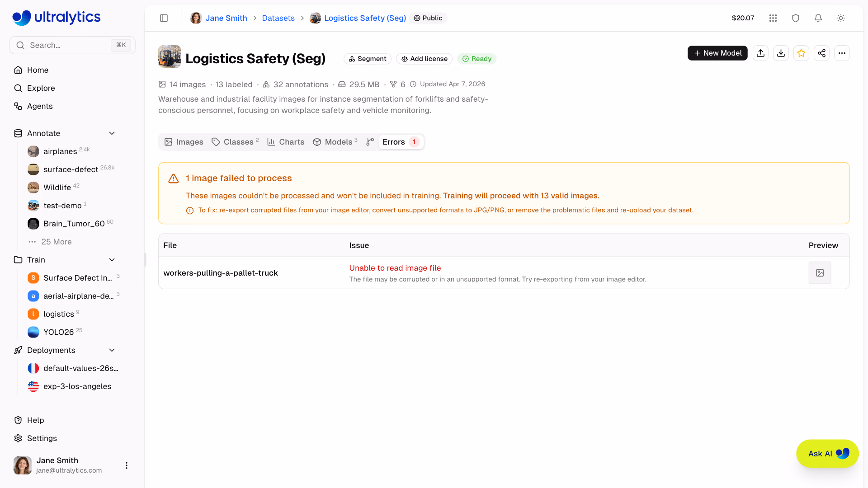Click the upload dataset icon
The height and width of the screenshot is (488, 868).
[x=761, y=53]
